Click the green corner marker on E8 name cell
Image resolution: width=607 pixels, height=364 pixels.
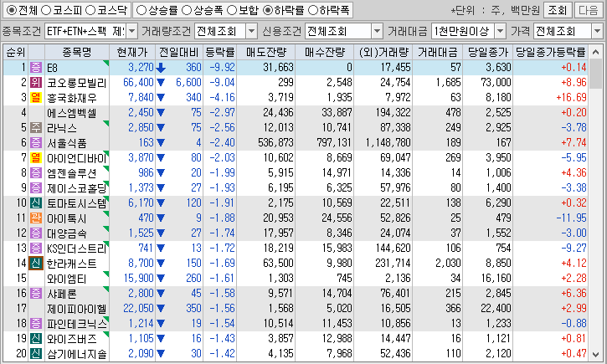(x=106, y=63)
